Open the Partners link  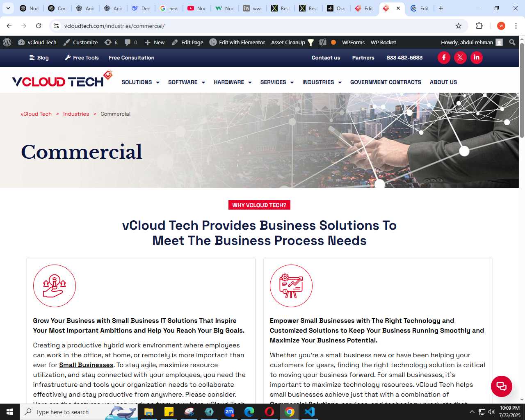(363, 58)
